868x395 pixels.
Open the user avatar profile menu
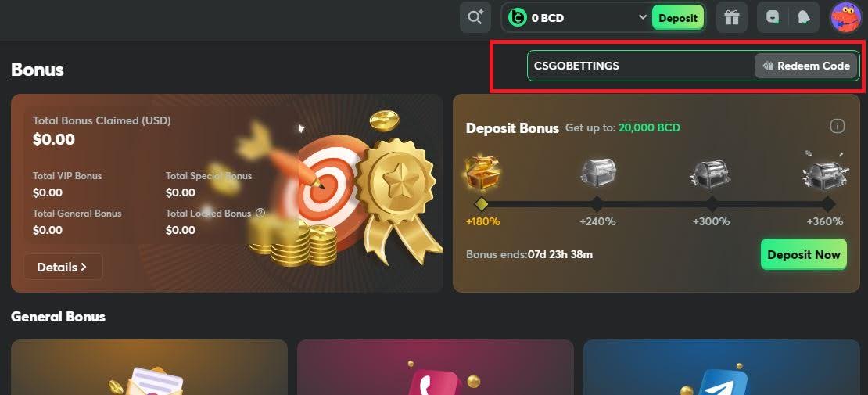846,17
